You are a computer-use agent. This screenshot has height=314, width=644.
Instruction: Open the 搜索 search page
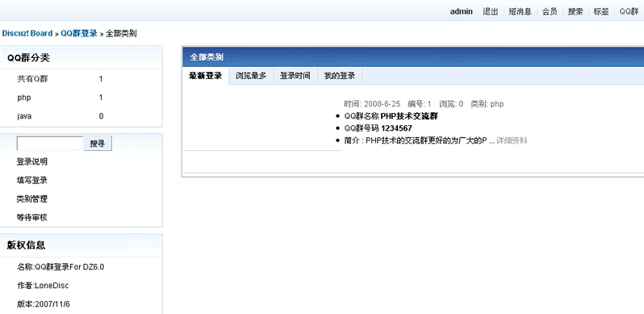click(x=575, y=11)
